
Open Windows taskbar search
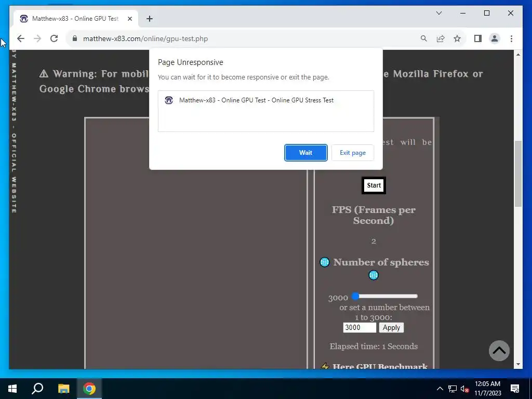click(37, 389)
